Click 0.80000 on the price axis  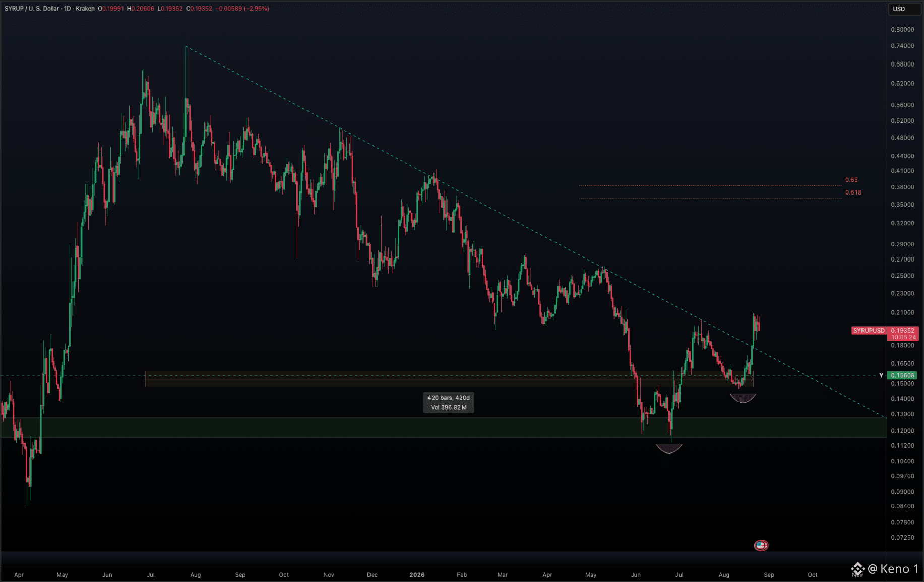[x=902, y=30]
